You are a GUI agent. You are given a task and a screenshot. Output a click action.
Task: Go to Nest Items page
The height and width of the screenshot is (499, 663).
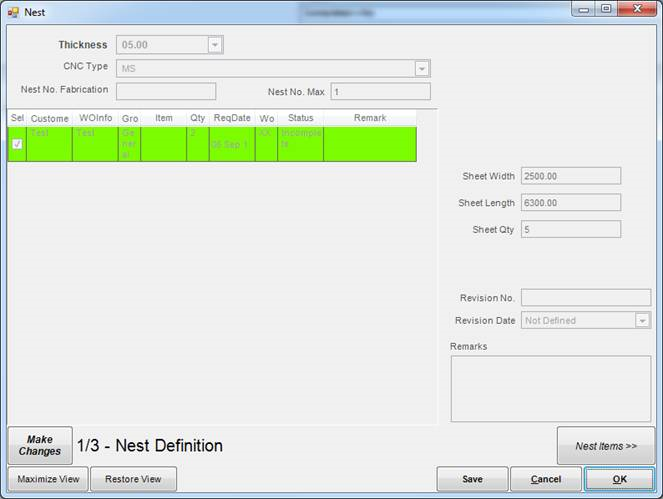606,446
